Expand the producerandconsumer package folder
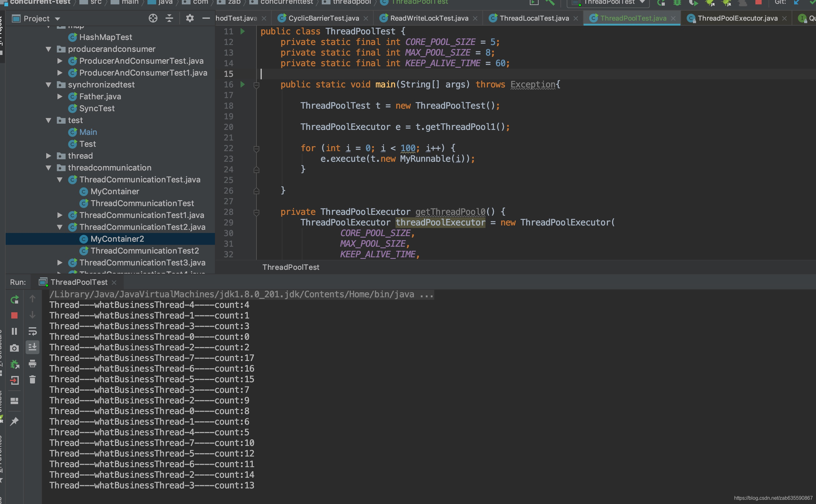The height and width of the screenshot is (504, 816). point(49,50)
